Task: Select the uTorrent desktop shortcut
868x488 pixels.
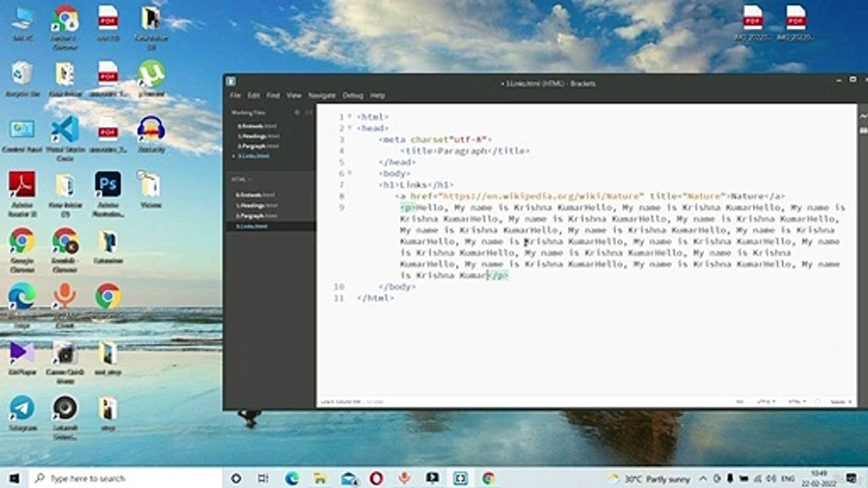Action: 151,79
